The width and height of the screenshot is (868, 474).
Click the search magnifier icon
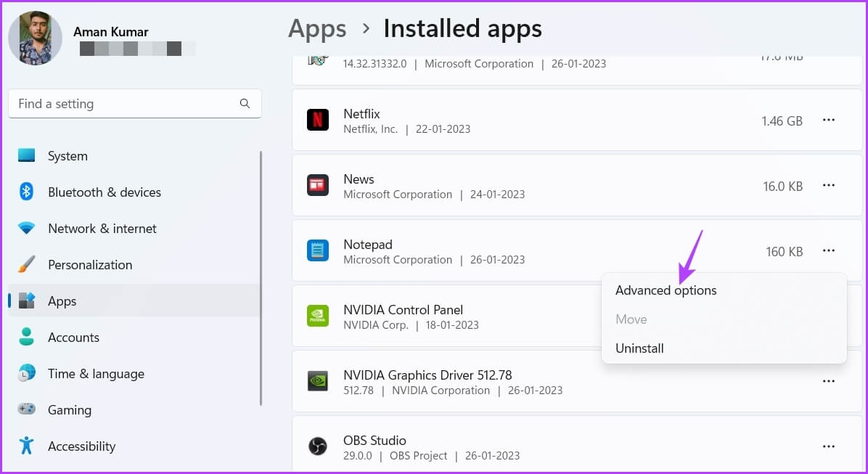245,104
